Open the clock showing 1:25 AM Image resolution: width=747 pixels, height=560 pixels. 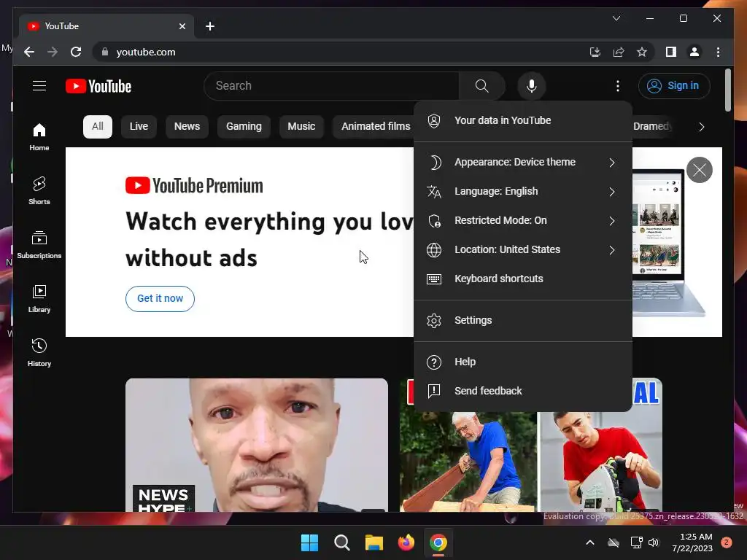tap(692, 542)
